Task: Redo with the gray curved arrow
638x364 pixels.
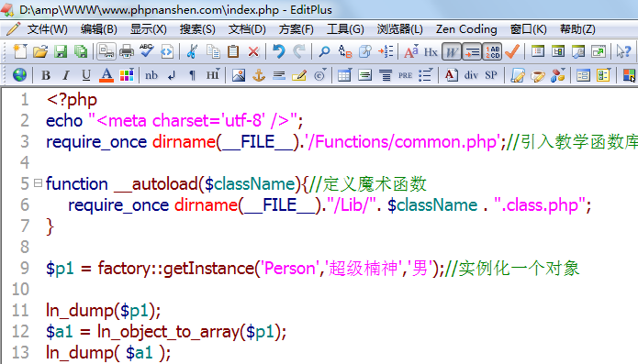Action: tap(299, 51)
